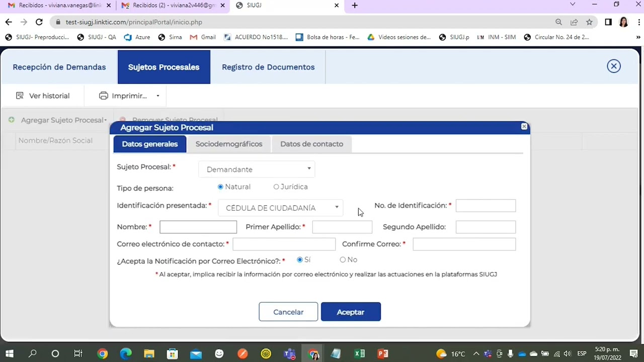Open Microsoft Teams from the taskbar
Screen dimensions: 644x362
click(289, 354)
